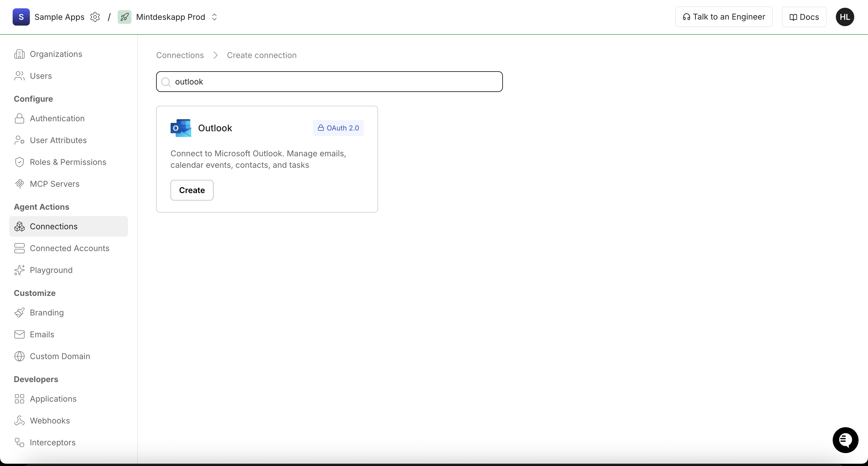
Task: Open Authentication settings
Action: point(57,118)
